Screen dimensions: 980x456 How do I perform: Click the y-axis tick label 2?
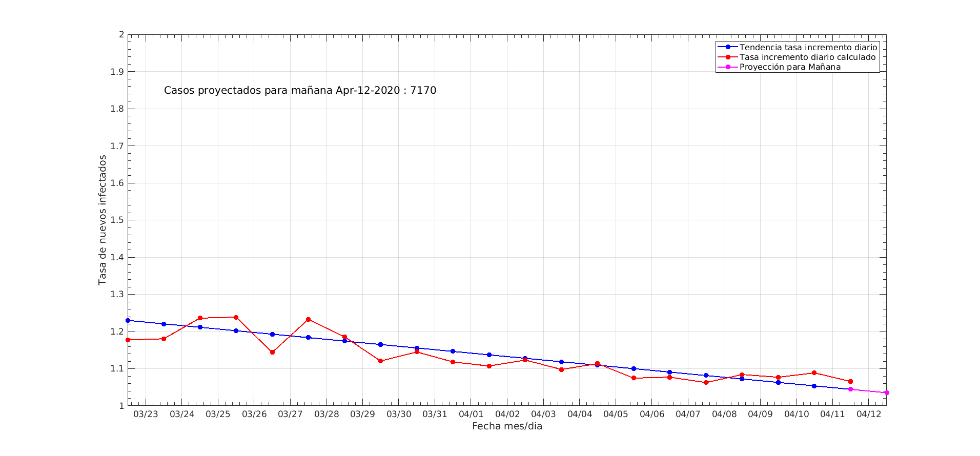pyautogui.click(x=121, y=34)
